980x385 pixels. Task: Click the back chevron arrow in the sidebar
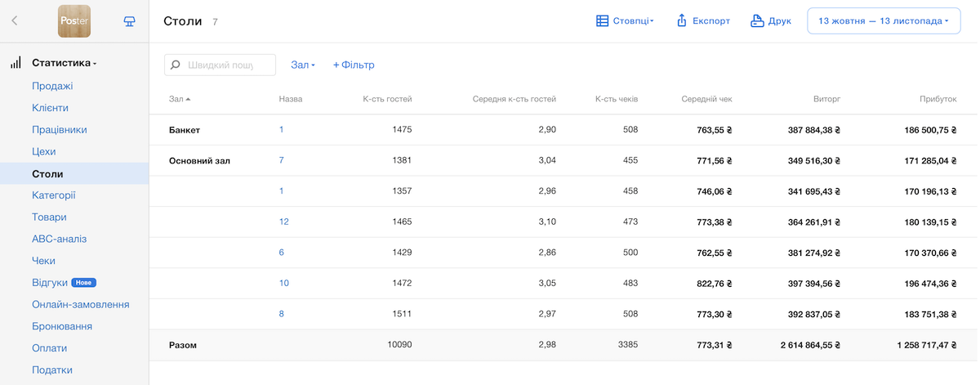(x=15, y=21)
